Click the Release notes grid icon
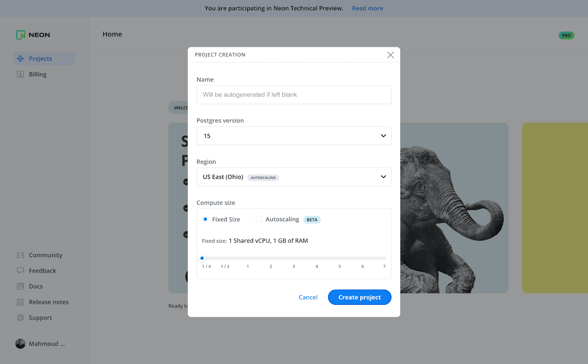Image resolution: width=588 pixels, height=364 pixels. pos(21,302)
